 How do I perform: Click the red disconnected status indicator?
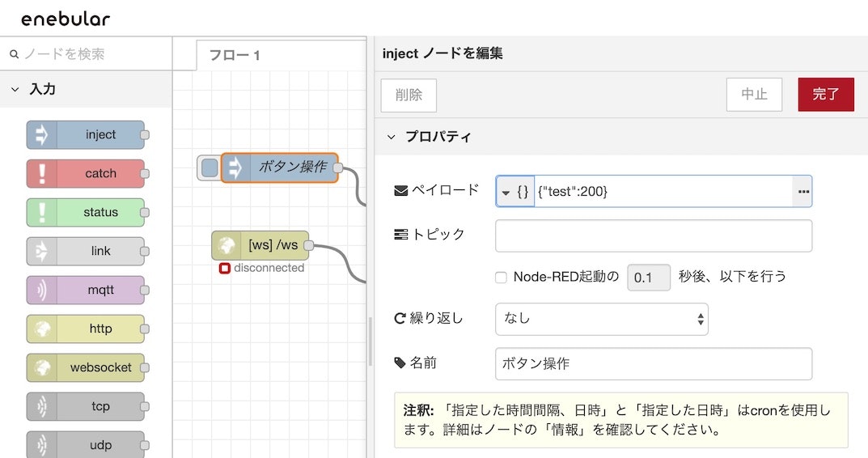click(224, 268)
